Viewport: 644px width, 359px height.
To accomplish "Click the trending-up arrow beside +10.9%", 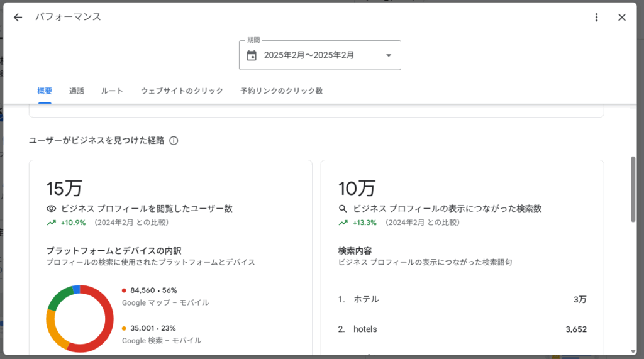I will pos(52,223).
